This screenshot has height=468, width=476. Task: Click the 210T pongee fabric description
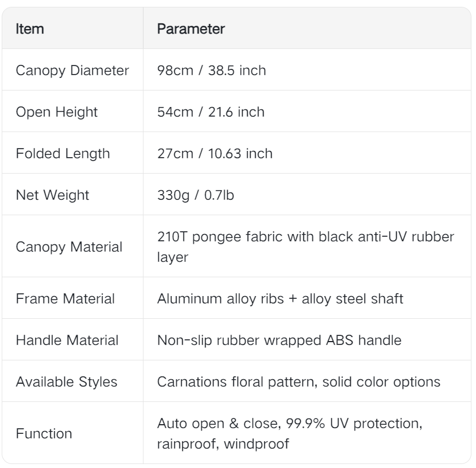click(x=306, y=247)
